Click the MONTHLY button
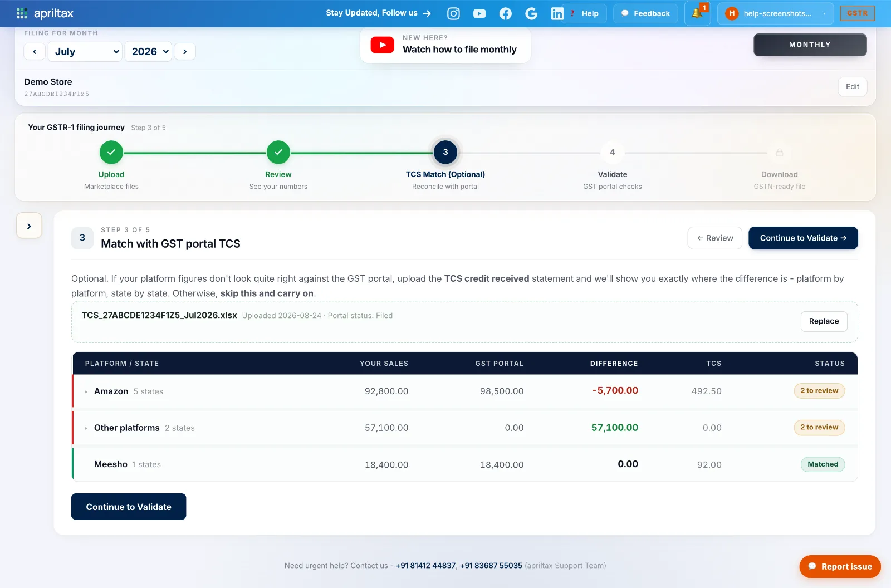Image resolution: width=891 pixels, height=588 pixels. click(810, 45)
